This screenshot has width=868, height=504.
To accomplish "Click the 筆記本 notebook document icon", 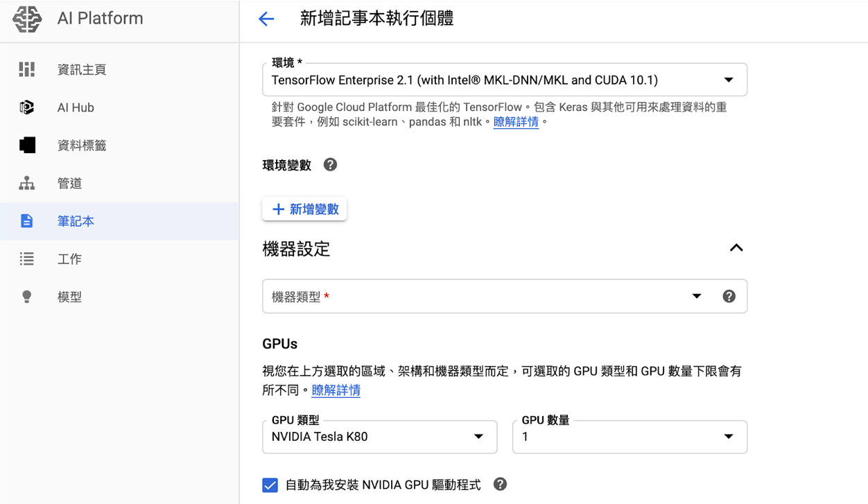I will [27, 221].
